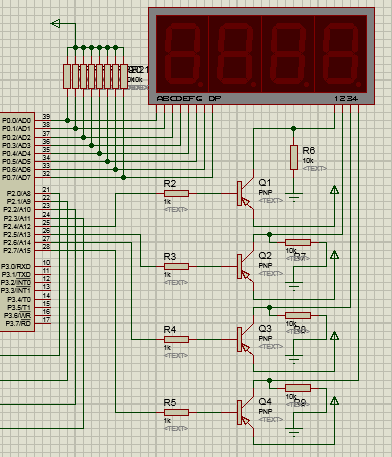The width and height of the screenshot is (392, 457).
Task: Select the Q3 PNP transistor symbol
Action: [245, 340]
